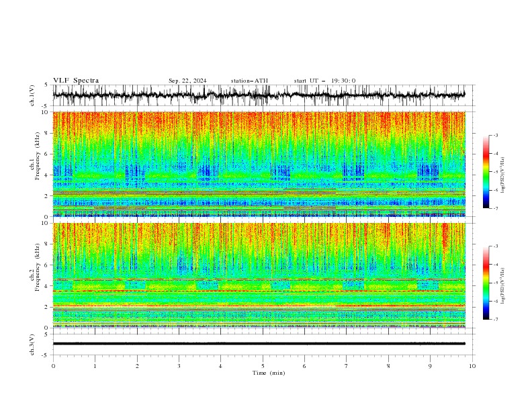This screenshot has height=411, width=532.
Task: Click the "-7" value on ch.2 colorbar
Action: pos(496,320)
